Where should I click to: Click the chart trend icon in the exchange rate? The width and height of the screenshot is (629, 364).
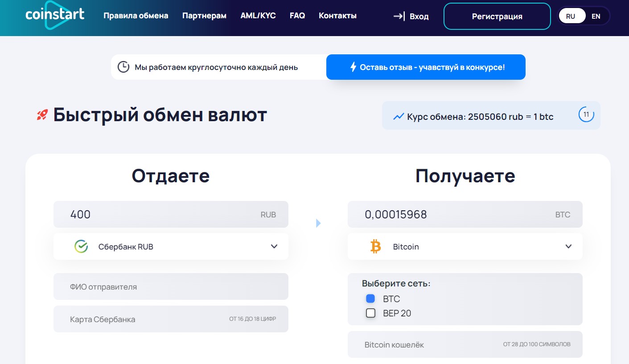click(x=398, y=117)
